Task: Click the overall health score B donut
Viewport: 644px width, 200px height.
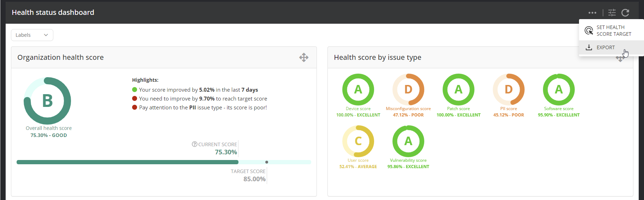Action: pyautogui.click(x=47, y=101)
